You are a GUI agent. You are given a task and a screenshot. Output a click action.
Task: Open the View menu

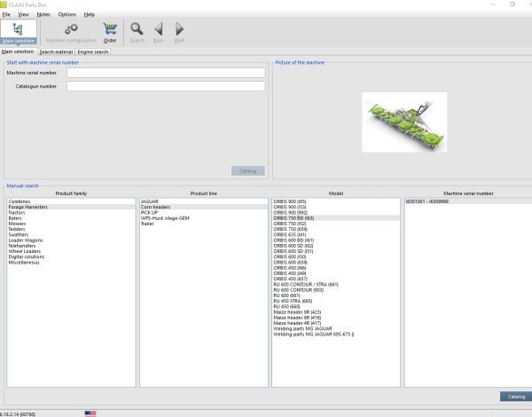pos(23,14)
